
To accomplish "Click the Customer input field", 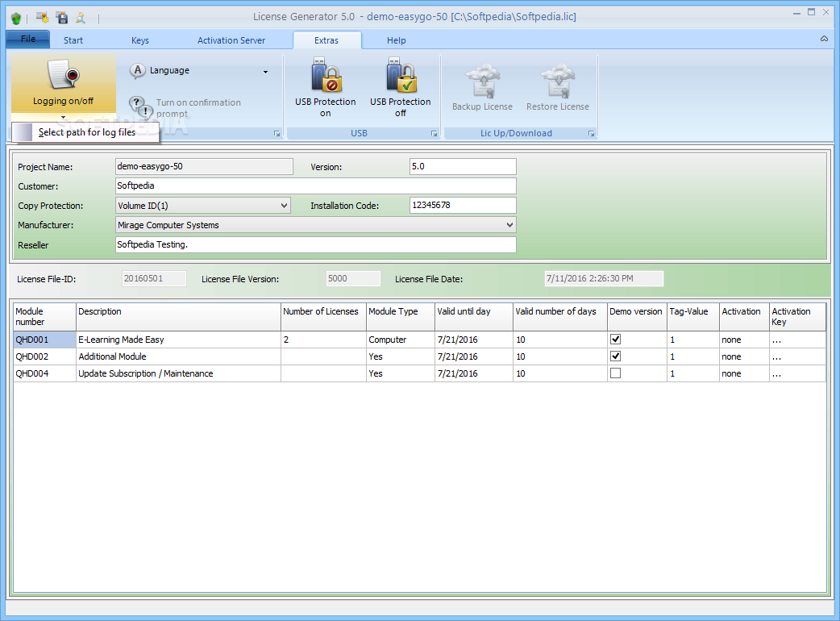I will coord(316,186).
